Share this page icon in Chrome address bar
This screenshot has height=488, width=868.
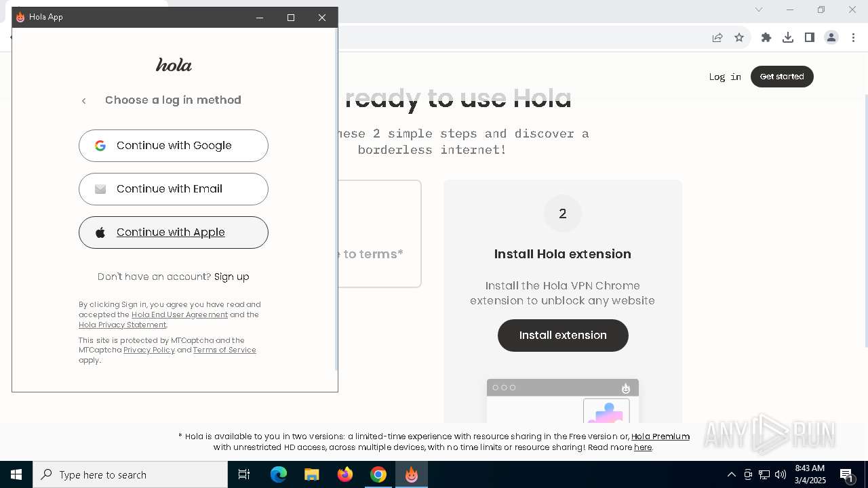(x=717, y=38)
